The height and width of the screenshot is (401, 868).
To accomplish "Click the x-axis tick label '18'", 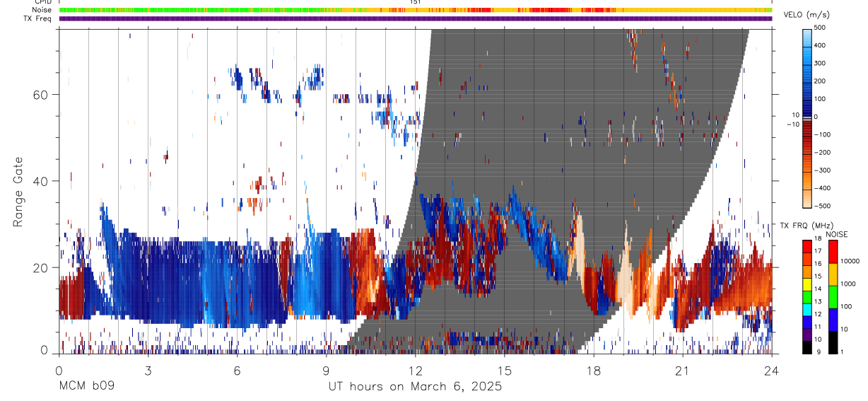I will [x=593, y=371].
